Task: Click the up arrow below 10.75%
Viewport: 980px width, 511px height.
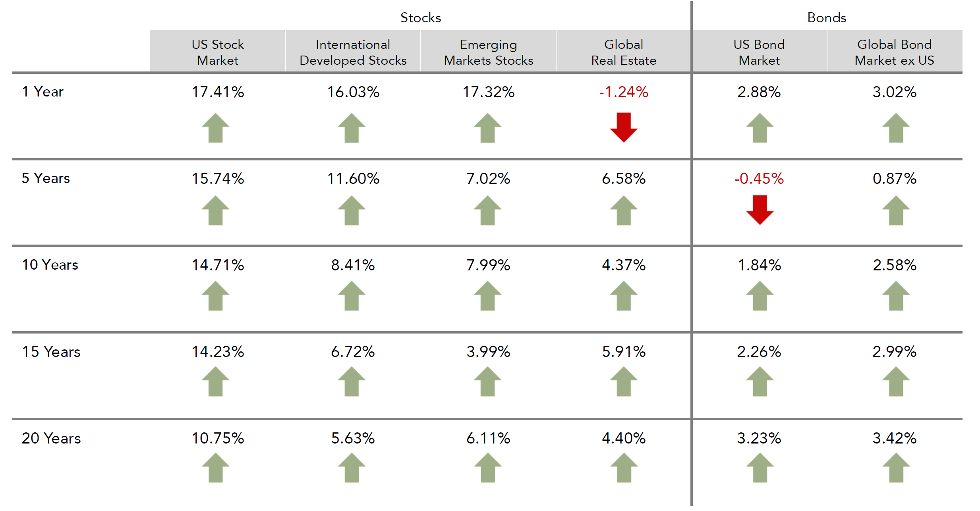Action: pyautogui.click(x=215, y=468)
